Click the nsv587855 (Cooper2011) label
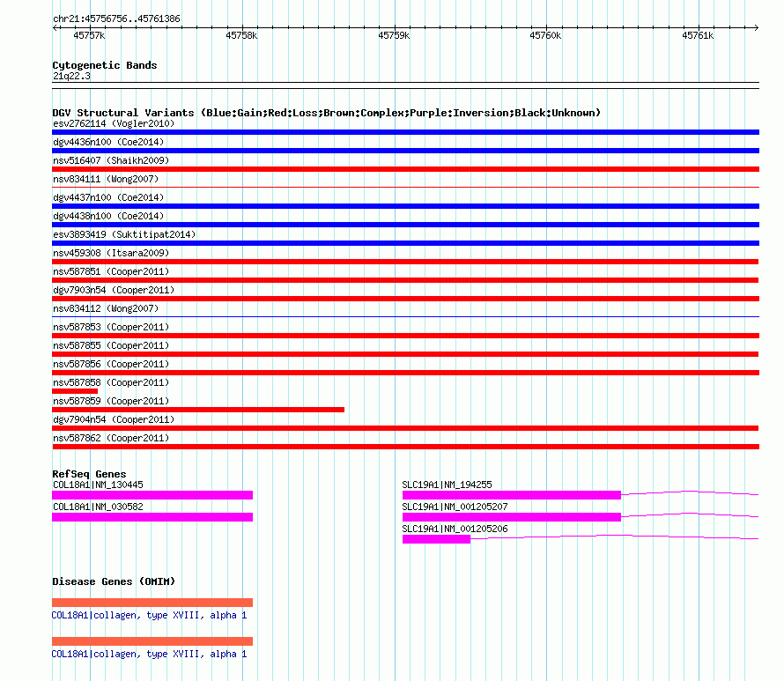Screen dimensions: 784x681 111,345
